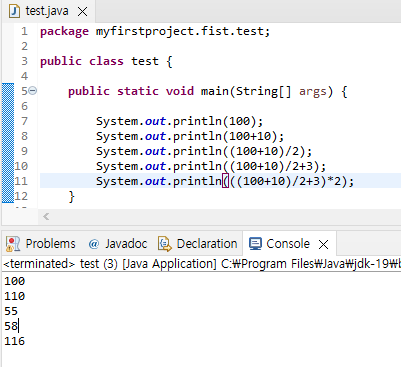The image size is (401, 367).
Task: Close the Console view
Action: pyautogui.click(x=323, y=245)
